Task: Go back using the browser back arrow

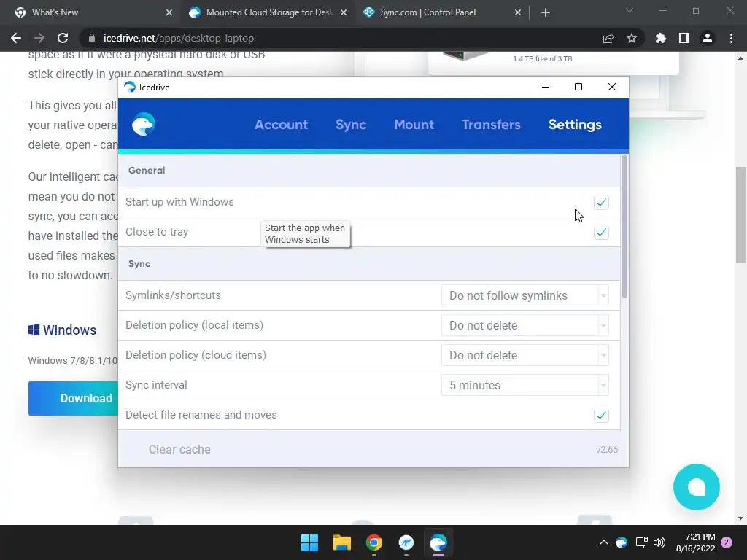Action: tap(16, 38)
